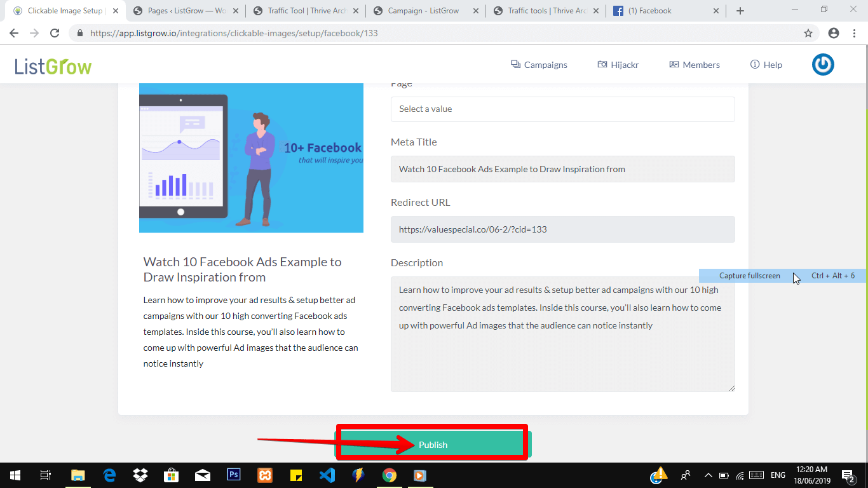Click the Meta Title input field
The image size is (868, 488).
(562, 169)
